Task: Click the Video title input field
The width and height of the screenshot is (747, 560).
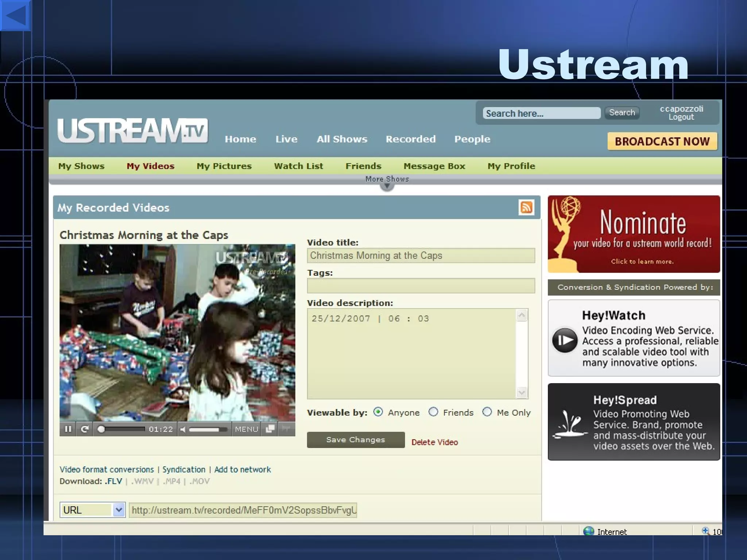Action: (x=421, y=255)
